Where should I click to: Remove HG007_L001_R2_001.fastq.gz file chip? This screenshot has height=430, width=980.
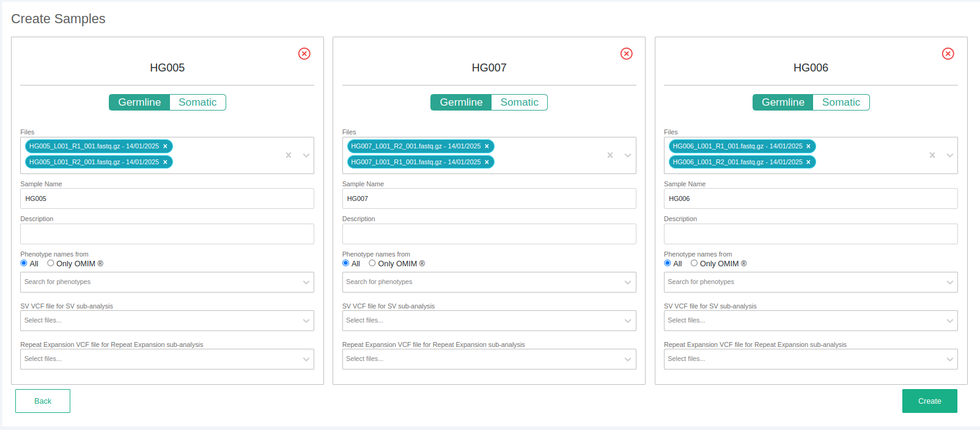tap(487, 147)
